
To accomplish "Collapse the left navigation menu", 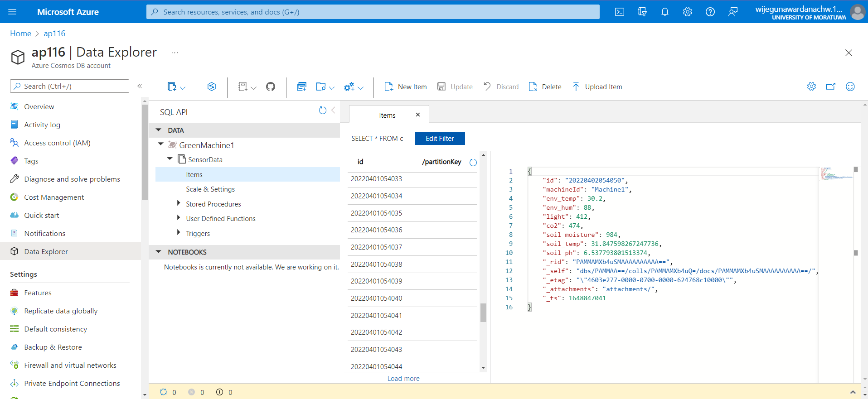I will point(140,86).
